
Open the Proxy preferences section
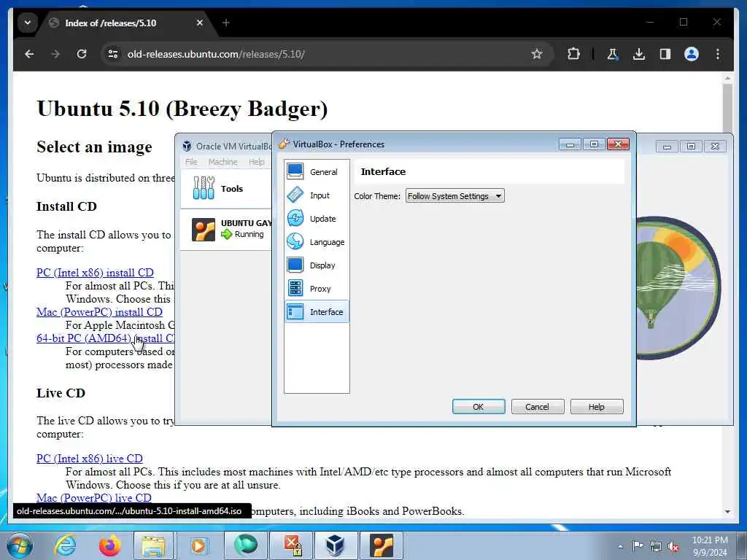pyautogui.click(x=317, y=289)
